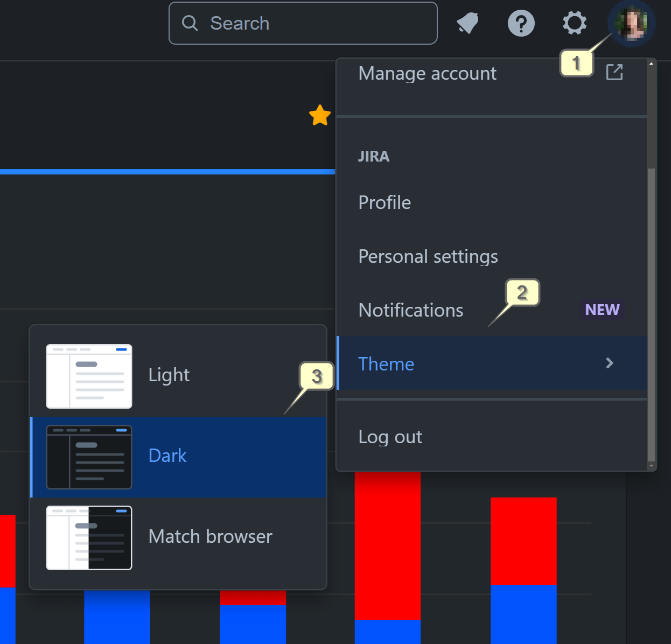This screenshot has height=644, width=671.
Task: Expand the Theme submenu chevron
Action: coord(609,363)
